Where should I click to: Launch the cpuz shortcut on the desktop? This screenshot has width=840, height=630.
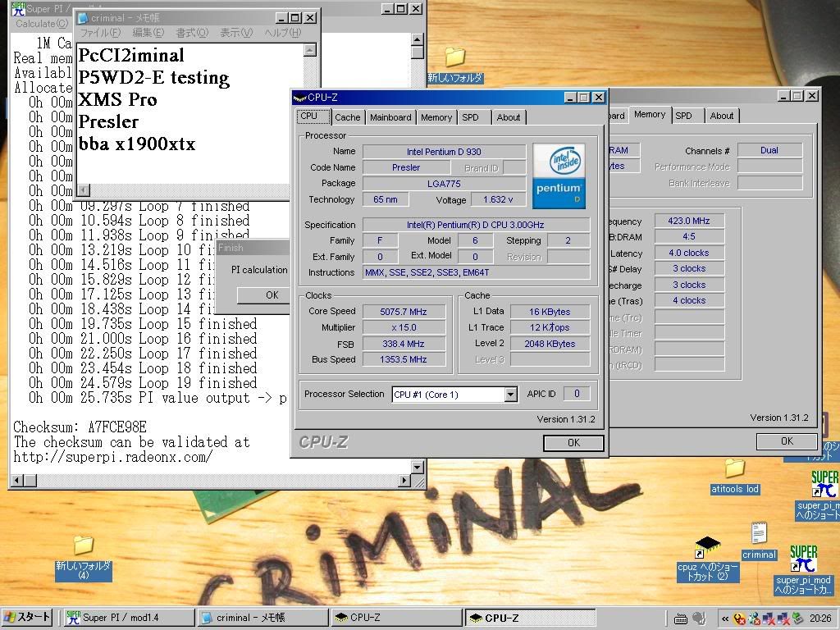point(708,559)
